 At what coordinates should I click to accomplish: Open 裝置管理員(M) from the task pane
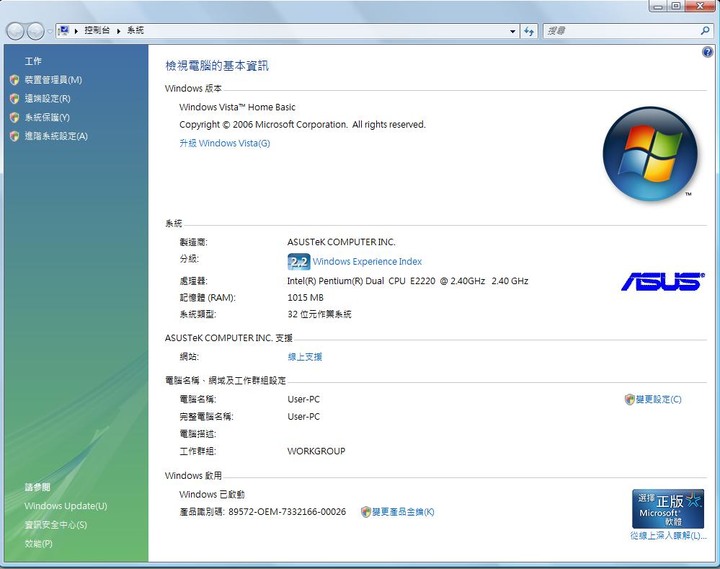tap(53, 80)
